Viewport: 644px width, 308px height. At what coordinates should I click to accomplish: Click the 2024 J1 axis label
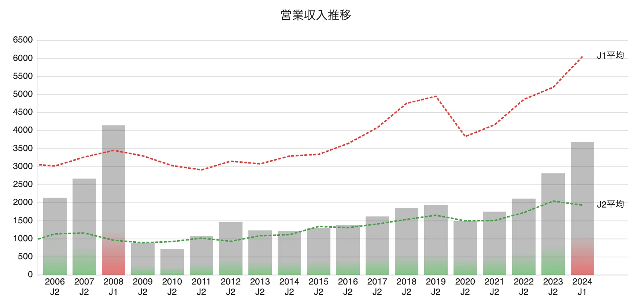(x=582, y=287)
